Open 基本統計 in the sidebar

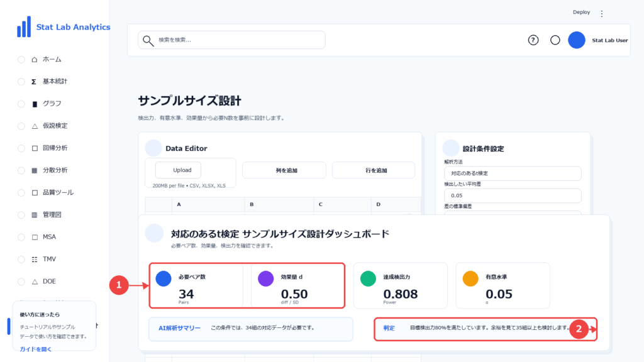55,82
